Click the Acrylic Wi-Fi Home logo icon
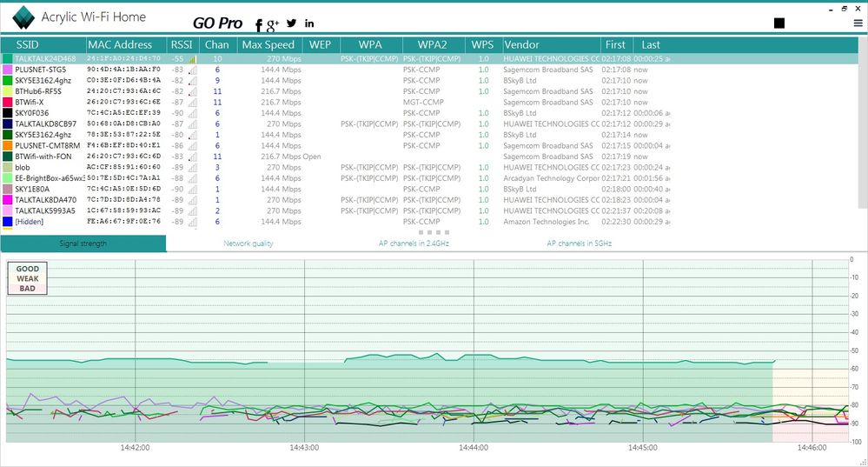 (23, 17)
